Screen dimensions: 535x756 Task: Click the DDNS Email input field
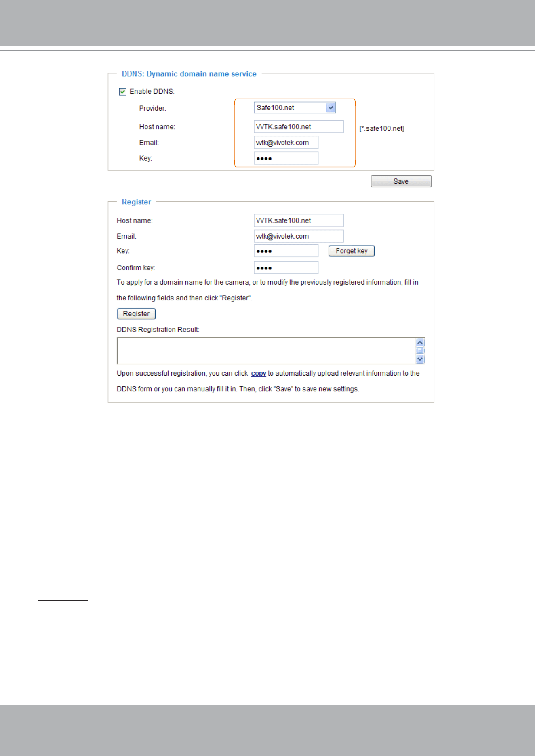tap(286, 143)
